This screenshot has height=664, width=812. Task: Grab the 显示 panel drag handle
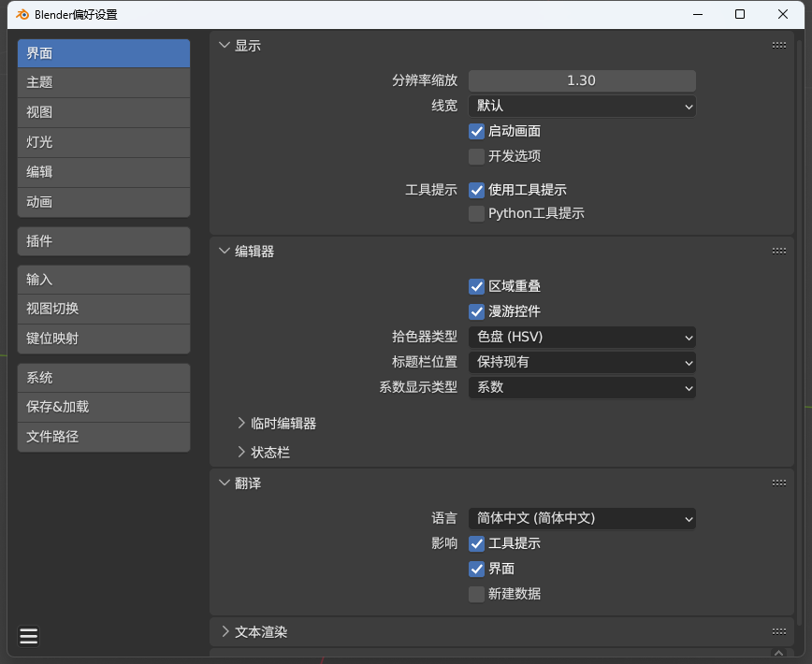point(779,46)
